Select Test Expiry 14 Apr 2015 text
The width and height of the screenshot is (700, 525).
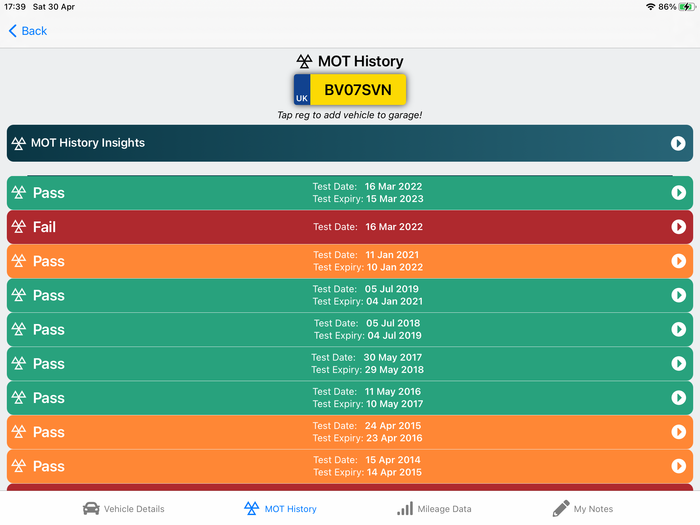click(367, 472)
